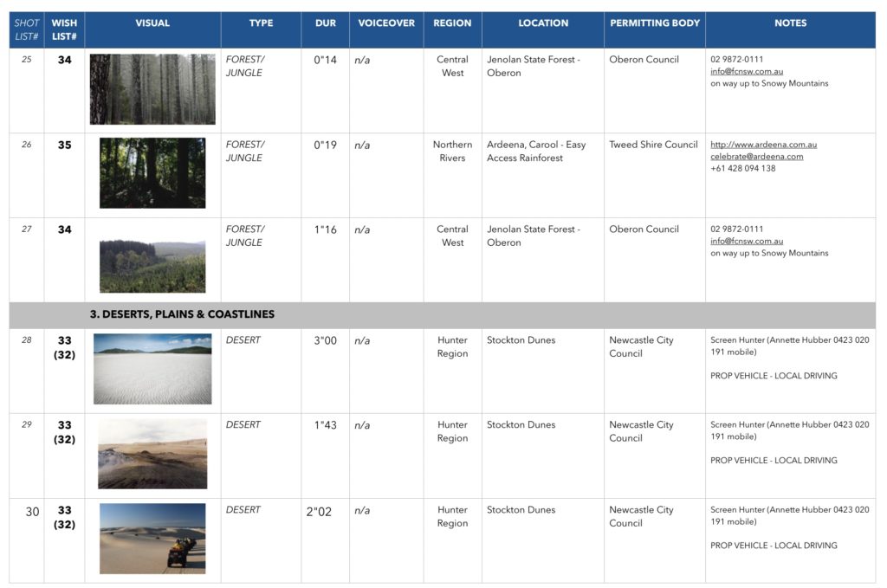Screen dimensions: 887x588
Task: Click phone number 02 9872-0111 in shot 25
Action: [x=736, y=60]
